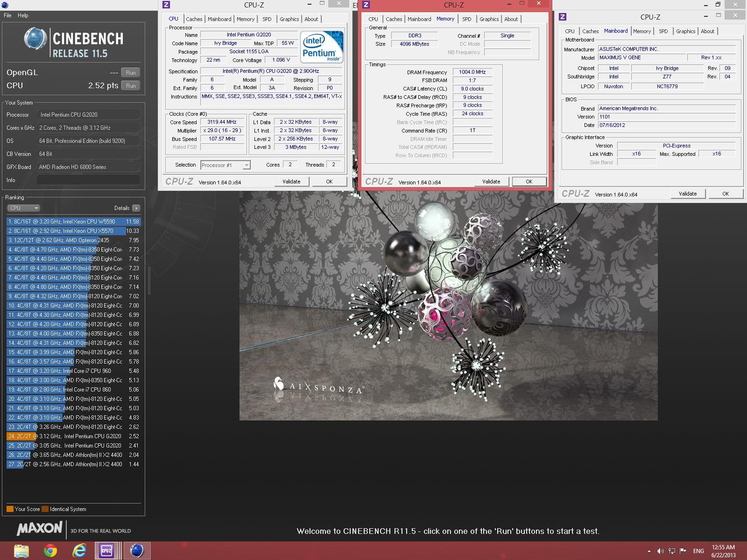Open the Action Center flag icon
The height and width of the screenshot is (560, 747).
[683, 551]
